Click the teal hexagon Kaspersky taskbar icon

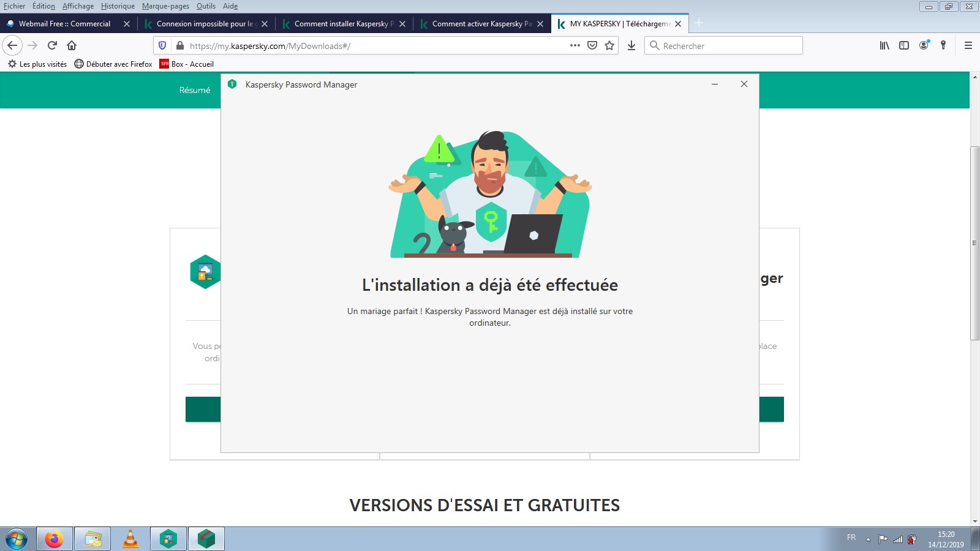(x=168, y=539)
